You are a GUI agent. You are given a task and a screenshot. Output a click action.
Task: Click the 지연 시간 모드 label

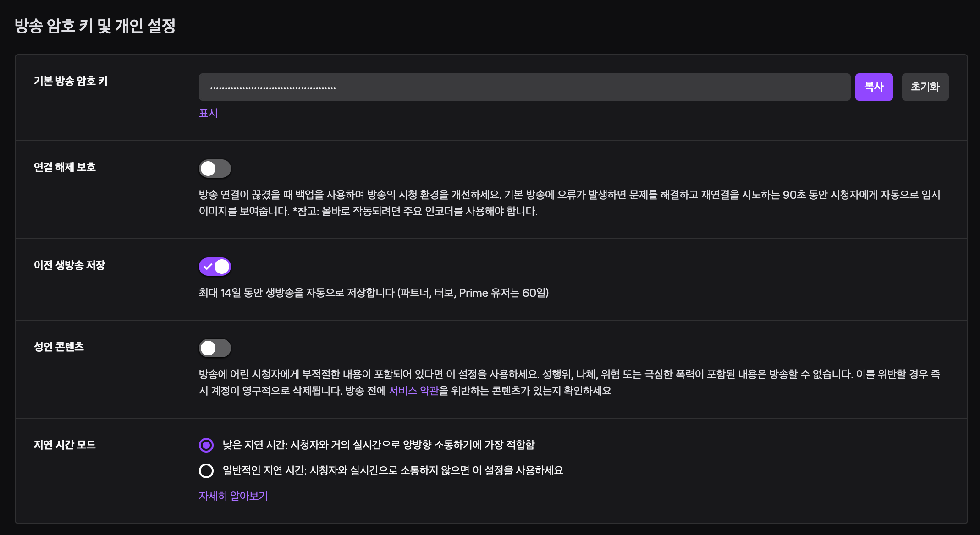pos(65,445)
